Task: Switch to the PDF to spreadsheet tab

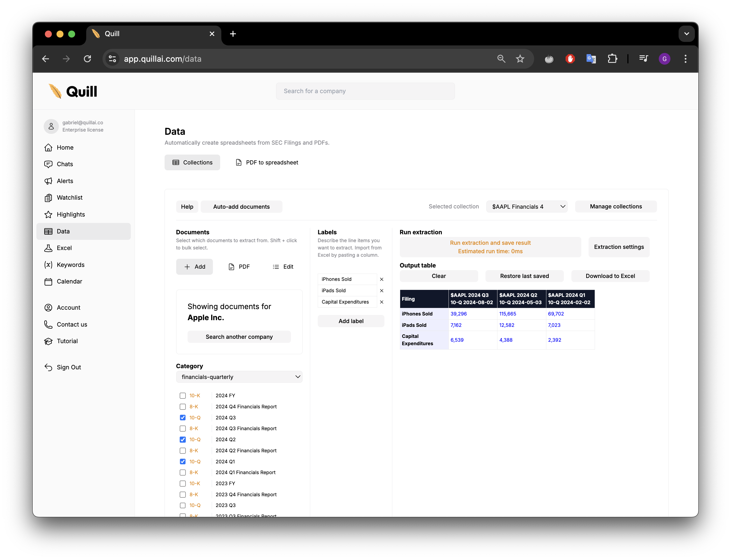Action: click(x=266, y=162)
